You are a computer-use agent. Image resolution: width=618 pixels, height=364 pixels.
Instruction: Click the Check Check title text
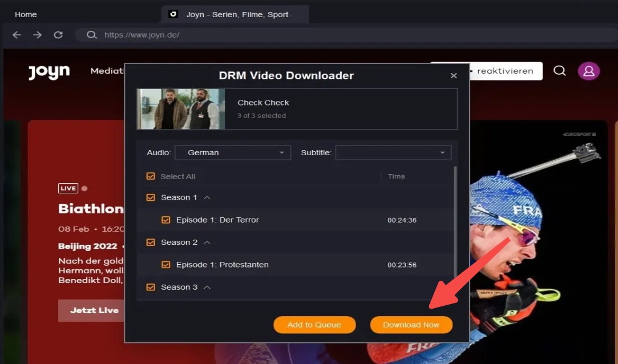coord(263,103)
